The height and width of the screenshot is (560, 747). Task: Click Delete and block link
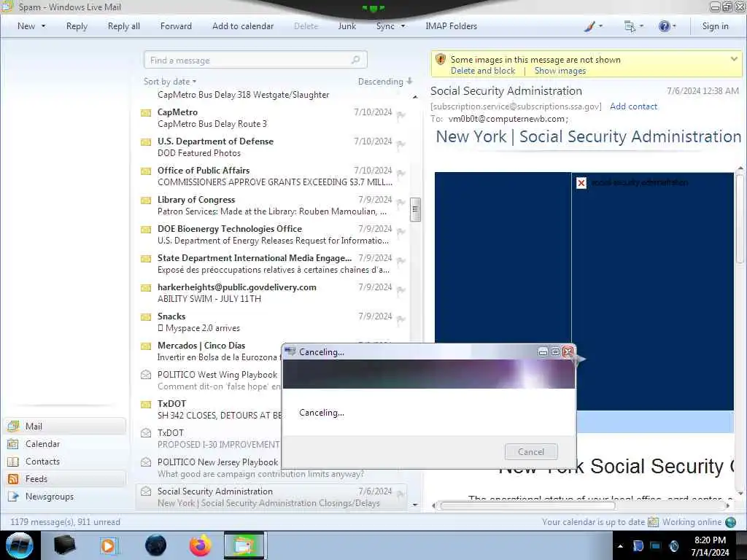(483, 71)
